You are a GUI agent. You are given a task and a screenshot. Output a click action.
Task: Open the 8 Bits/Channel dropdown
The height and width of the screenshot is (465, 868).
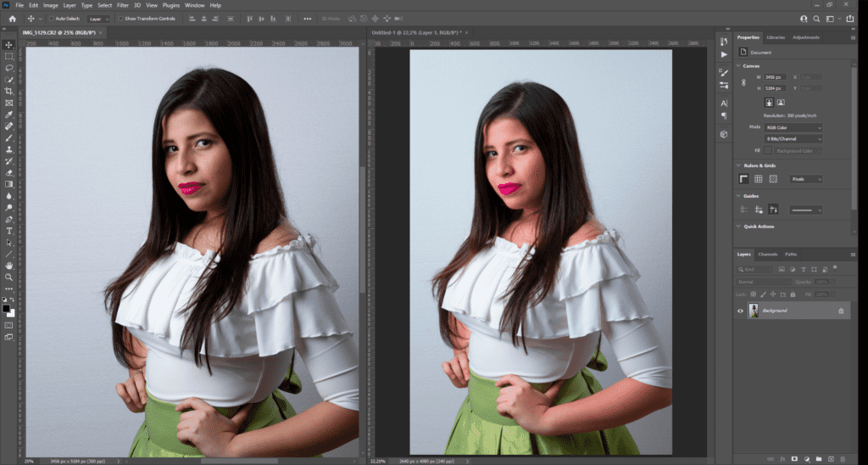click(x=793, y=138)
